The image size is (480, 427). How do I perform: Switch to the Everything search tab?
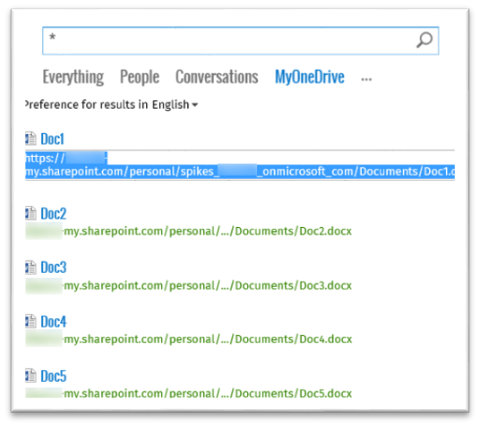73,77
